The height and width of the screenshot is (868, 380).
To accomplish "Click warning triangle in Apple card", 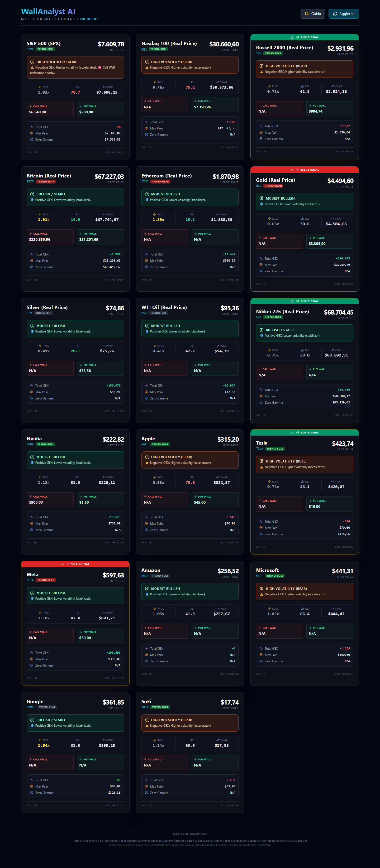I will click(x=147, y=463).
